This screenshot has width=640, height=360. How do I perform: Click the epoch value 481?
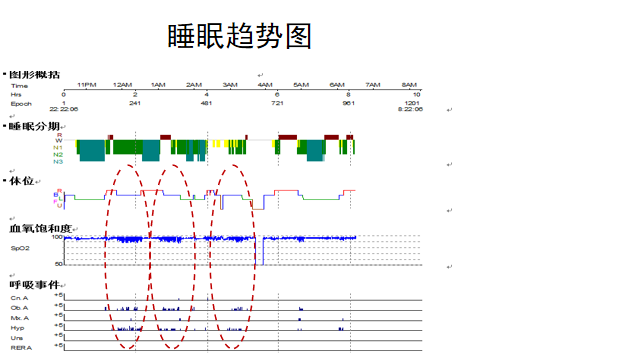(x=207, y=103)
